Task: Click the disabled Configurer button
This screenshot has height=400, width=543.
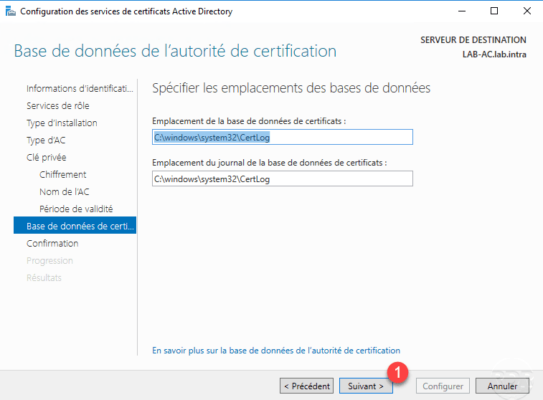Action: tap(443, 386)
